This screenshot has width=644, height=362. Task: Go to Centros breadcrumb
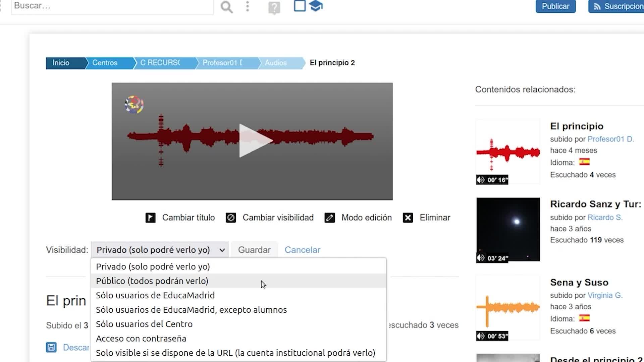click(x=105, y=63)
